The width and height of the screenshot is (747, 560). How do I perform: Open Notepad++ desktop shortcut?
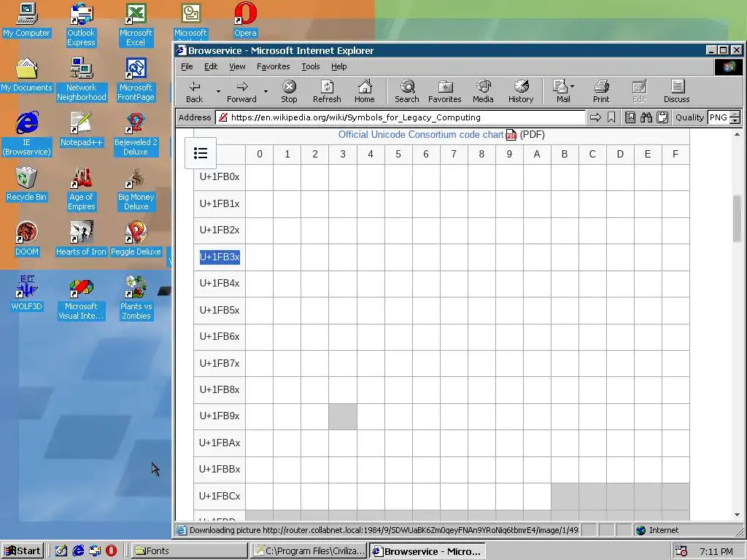[81, 129]
